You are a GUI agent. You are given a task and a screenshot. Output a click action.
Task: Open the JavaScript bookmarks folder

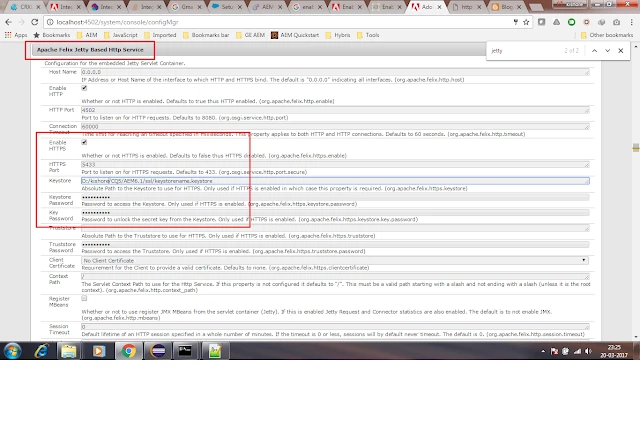(120, 35)
